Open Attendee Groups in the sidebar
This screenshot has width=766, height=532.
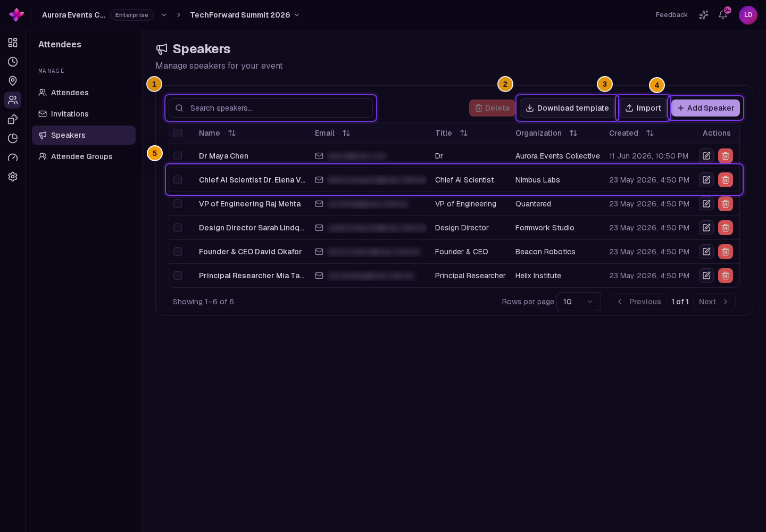pos(84,156)
